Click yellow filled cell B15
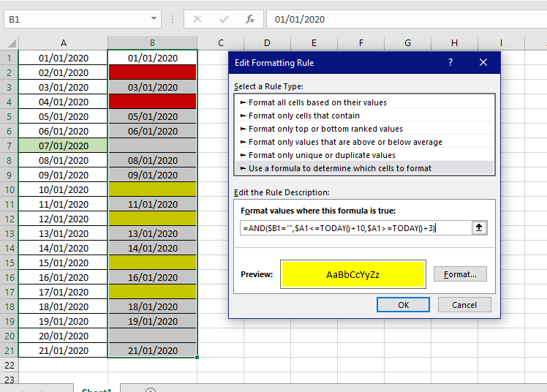 pyautogui.click(x=152, y=263)
